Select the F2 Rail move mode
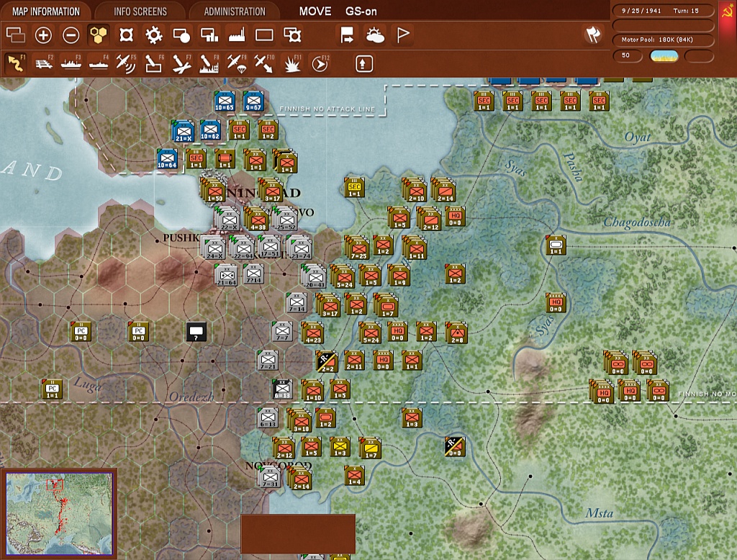Image resolution: width=737 pixels, height=560 pixels. 43,63
